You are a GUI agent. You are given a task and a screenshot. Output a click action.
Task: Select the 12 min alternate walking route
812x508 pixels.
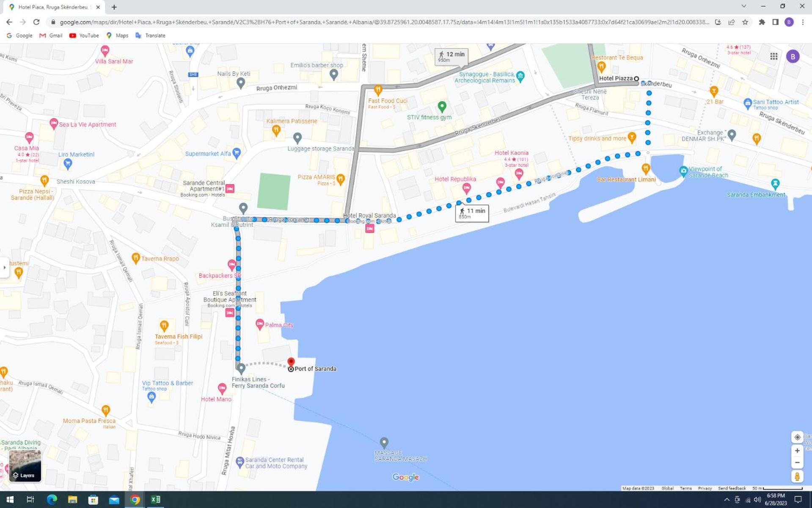click(451, 56)
